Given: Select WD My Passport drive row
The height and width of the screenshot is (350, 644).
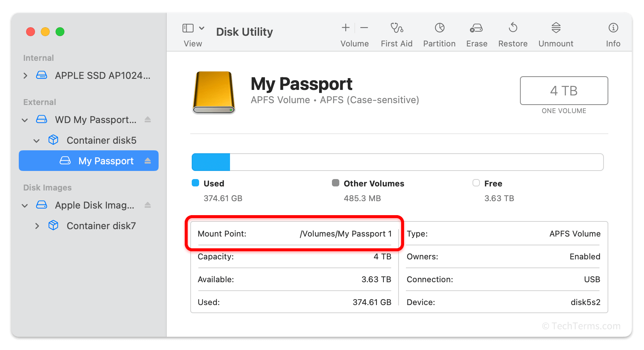Looking at the screenshot, I should coord(89,120).
